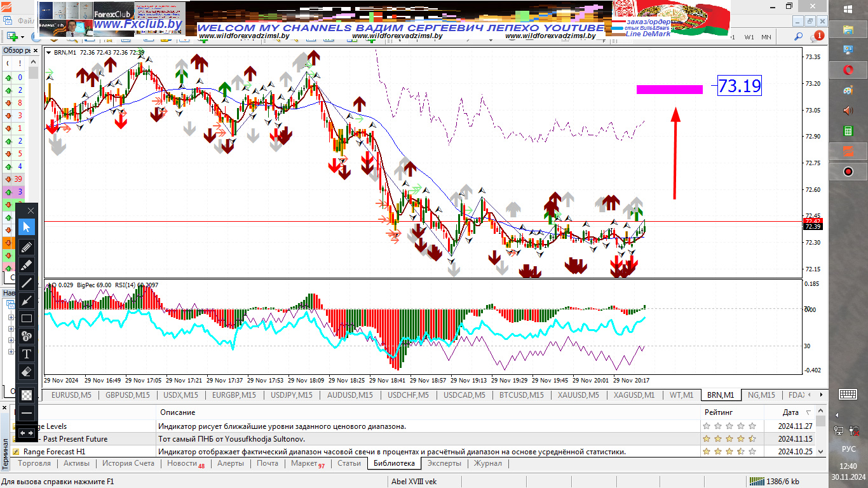Open the NG,M15 chart tab
868x488 pixels.
(x=761, y=395)
